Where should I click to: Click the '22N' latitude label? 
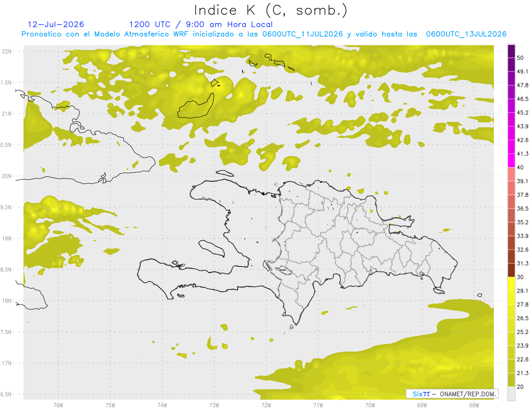coord(6,51)
